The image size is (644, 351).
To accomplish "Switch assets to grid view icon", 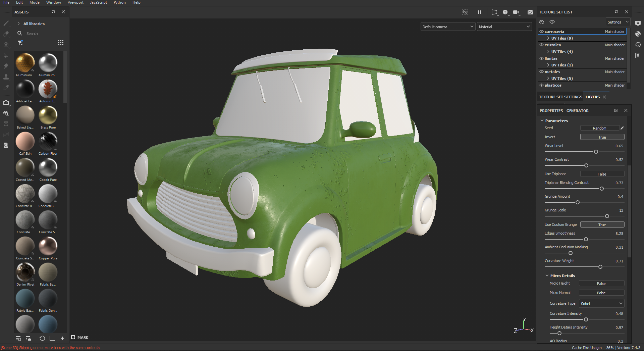I will pos(60,43).
